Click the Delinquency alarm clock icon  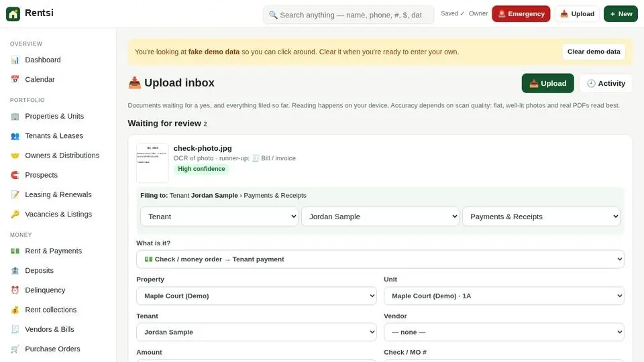(x=15, y=290)
